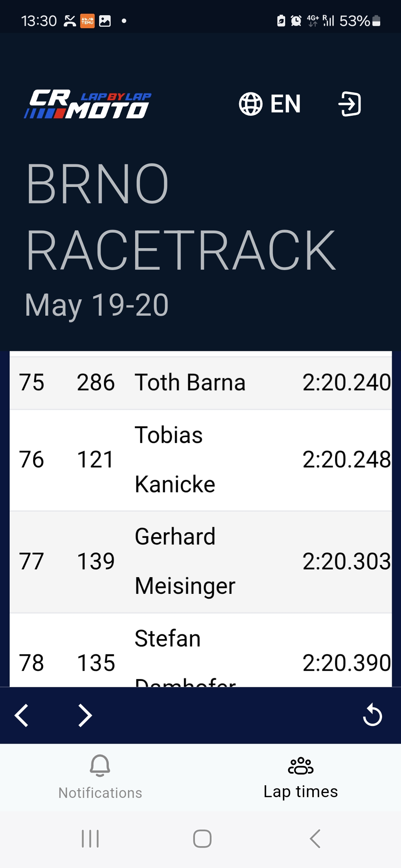Change language from EN
The height and width of the screenshot is (868, 401).
286,104
